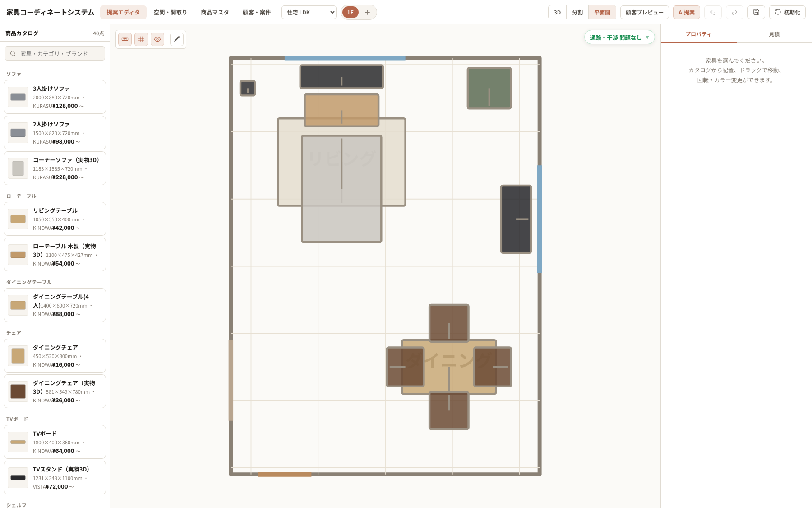Select the brown door on the bottom wall
The image size is (812, 508).
click(285, 474)
